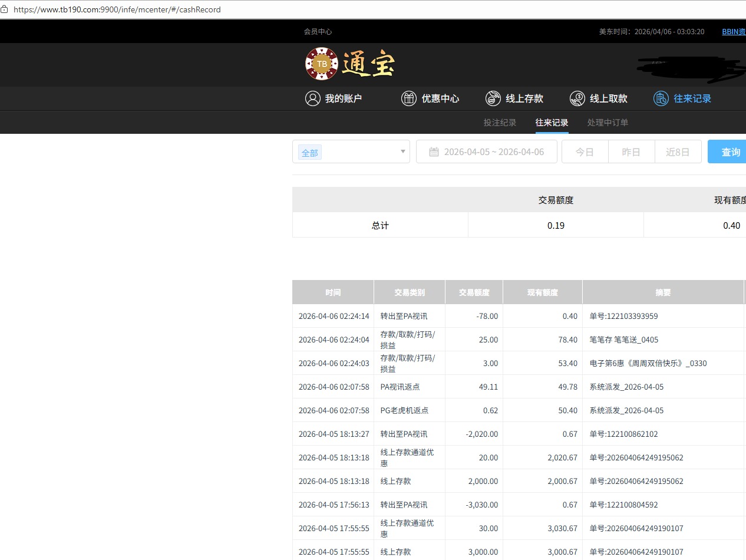Open the transaction type dropdown arrow
This screenshot has width=746, height=560.
[x=403, y=151]
